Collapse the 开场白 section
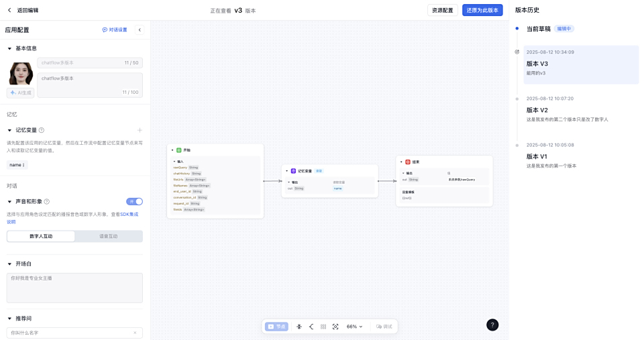 (x=9, y=264)
